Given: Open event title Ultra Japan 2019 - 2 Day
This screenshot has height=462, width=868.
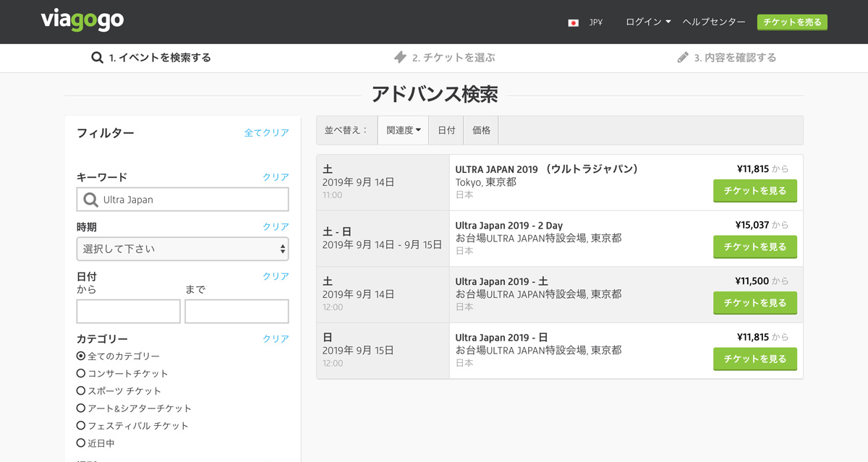Looking at the screenshot, I should [509, 226].
